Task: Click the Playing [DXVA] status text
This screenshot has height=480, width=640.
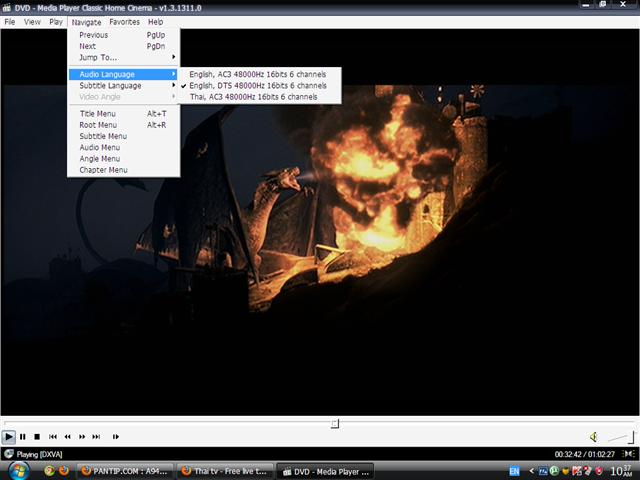Action: [40, 454]
